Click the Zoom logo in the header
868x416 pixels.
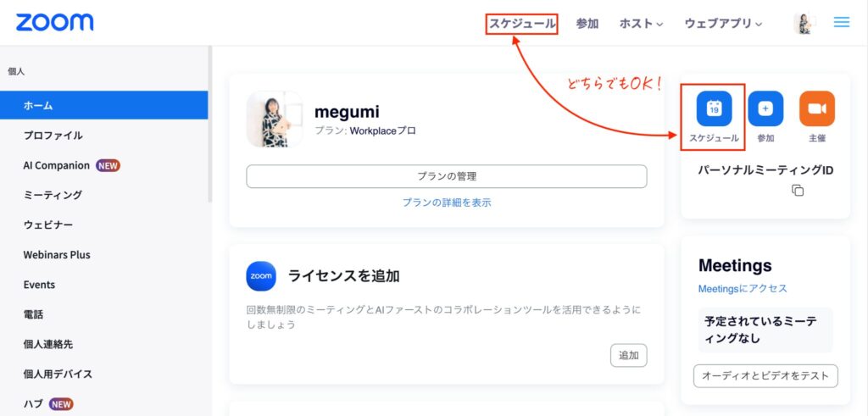pyautogui.click(x=55, y=23)
